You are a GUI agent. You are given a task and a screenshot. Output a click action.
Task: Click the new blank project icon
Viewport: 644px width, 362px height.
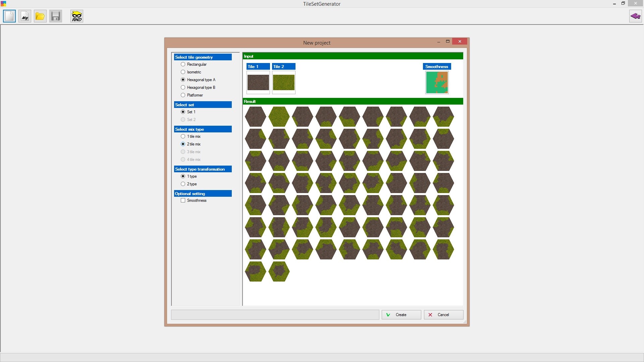tap(9, 16)
